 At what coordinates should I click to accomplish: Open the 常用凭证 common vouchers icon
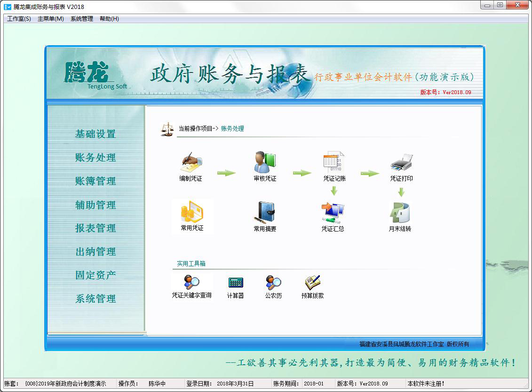(x=192, y=212)
